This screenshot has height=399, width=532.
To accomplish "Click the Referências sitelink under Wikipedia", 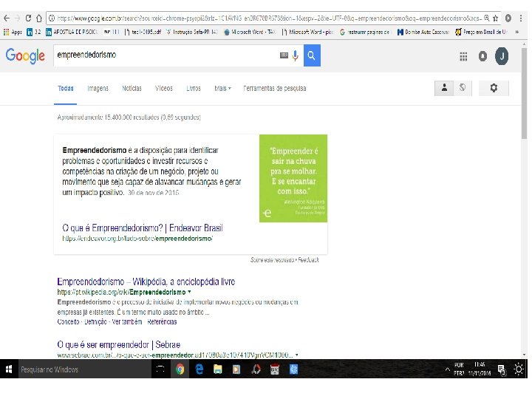I will tap(162, 321).
